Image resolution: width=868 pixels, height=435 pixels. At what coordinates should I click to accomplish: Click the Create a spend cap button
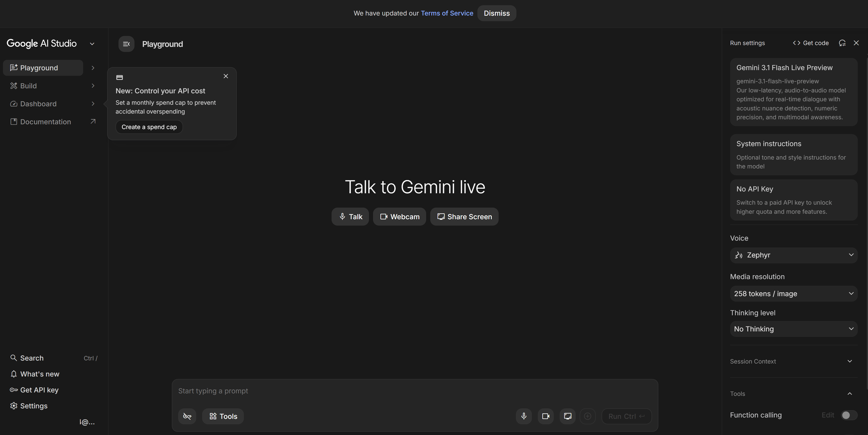(149, 127)
